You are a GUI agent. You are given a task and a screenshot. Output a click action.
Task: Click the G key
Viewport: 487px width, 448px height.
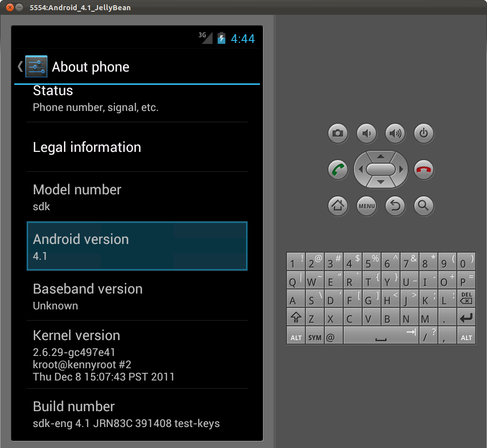coord(372,298)
